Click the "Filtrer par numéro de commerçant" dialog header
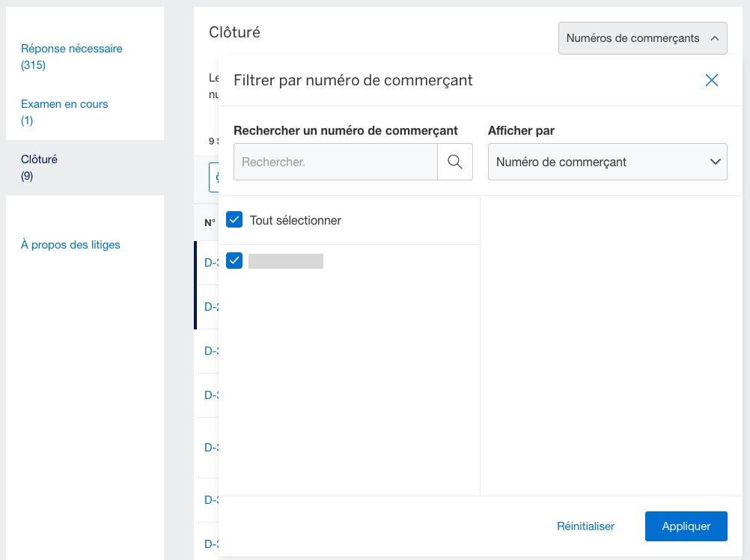Viewport: 750px width, 560px height. pos(353,79)
